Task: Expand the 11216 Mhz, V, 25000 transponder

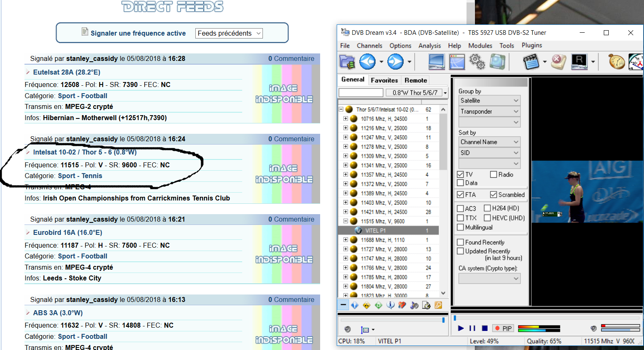Action: (x=345, y=128)
